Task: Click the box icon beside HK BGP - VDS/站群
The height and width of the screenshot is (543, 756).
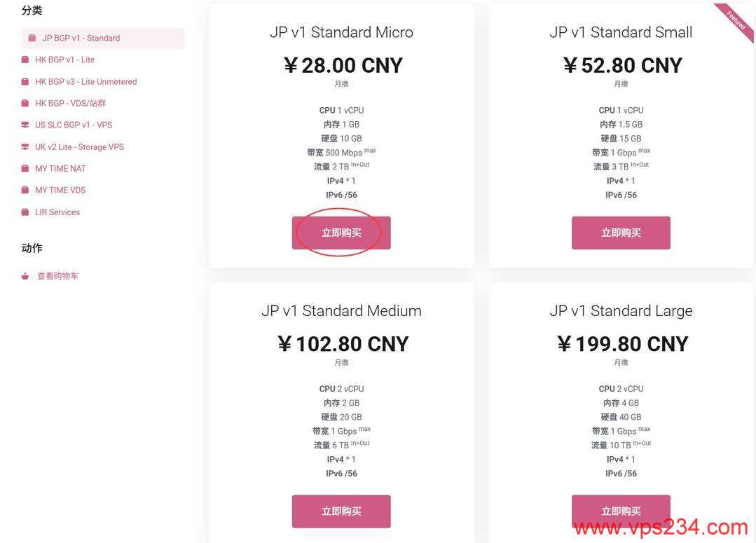Action: (25, 103)
